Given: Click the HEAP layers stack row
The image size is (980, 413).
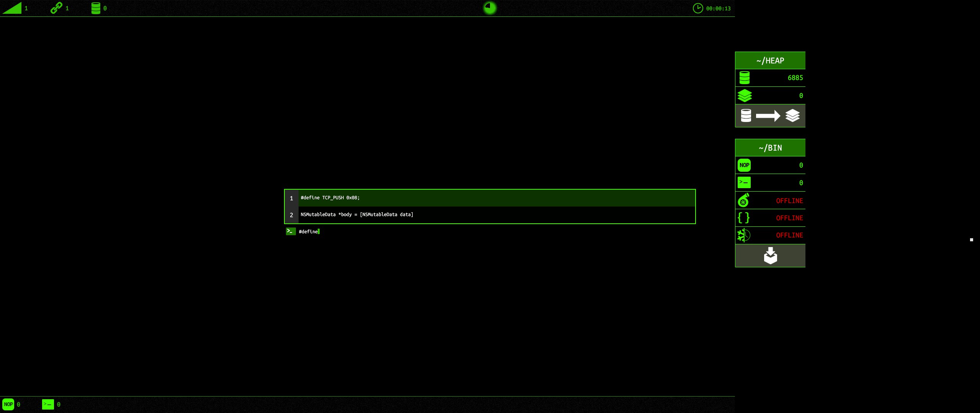Looking at the screenshot, I should [x=770, y=96].
